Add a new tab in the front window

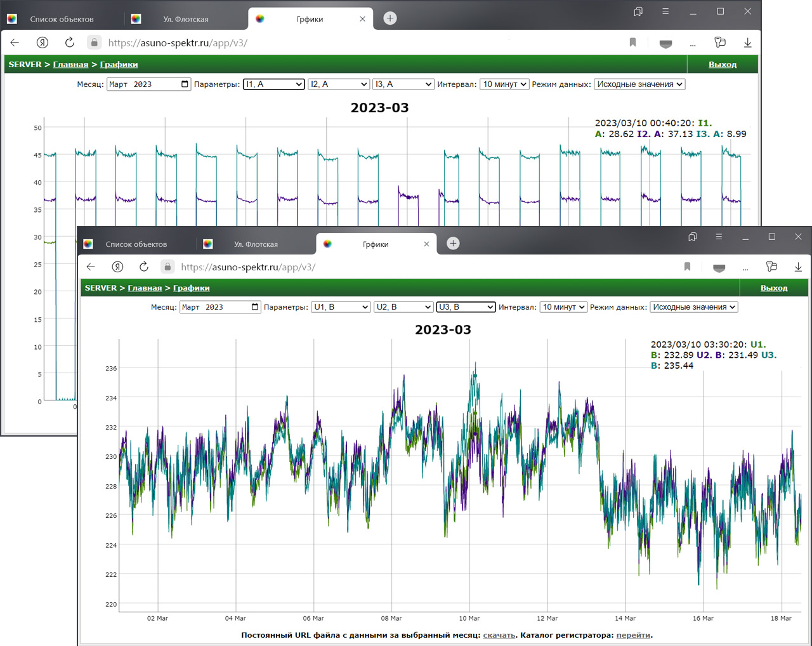tap(453, 243)
